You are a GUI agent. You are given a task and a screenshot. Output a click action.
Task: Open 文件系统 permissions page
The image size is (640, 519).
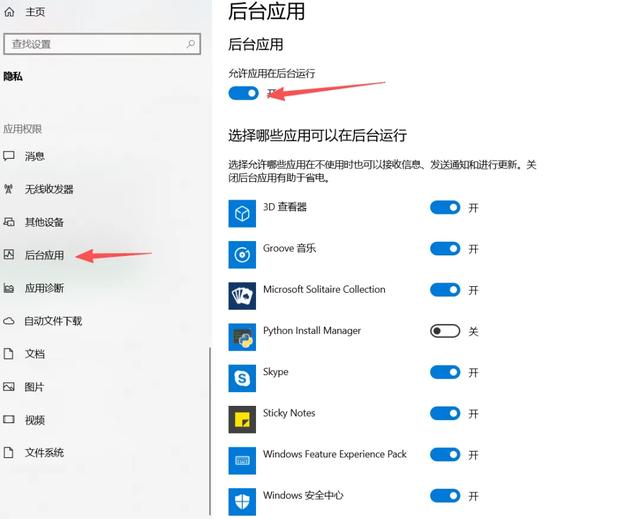pos(44,452)
